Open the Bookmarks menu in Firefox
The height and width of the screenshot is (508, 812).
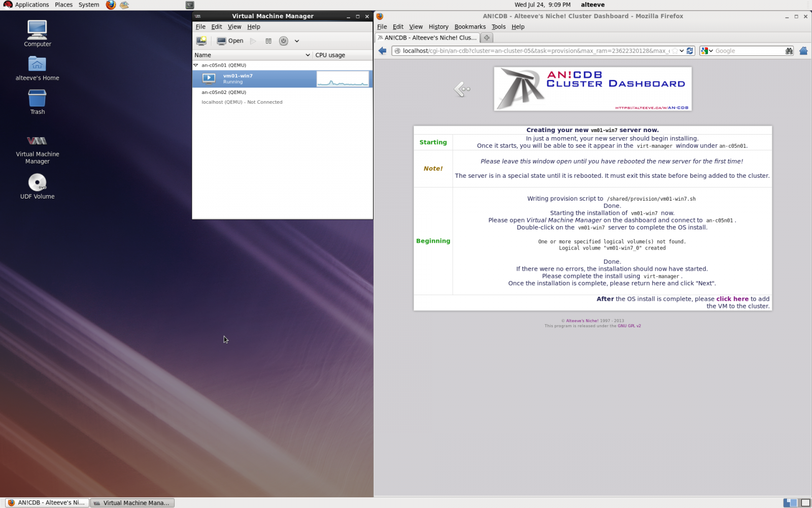click(x=469, y=27)
